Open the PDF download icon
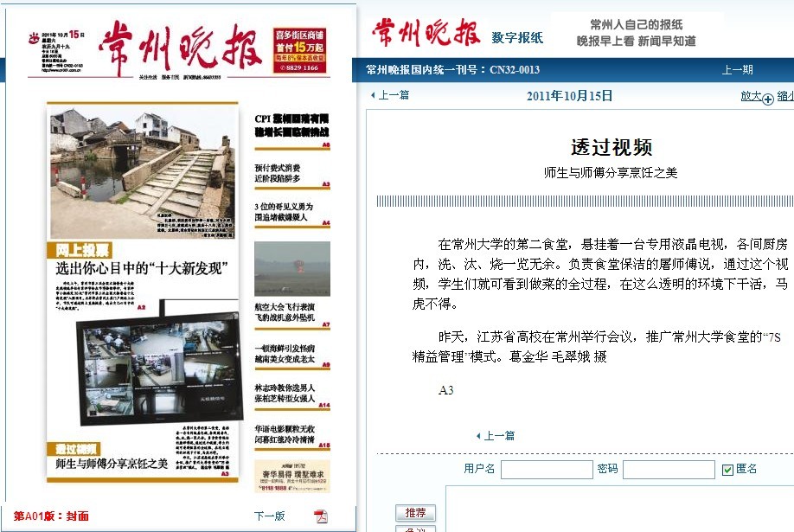The height and width of the screenshot is (532, 794). [x=321, y=516]
